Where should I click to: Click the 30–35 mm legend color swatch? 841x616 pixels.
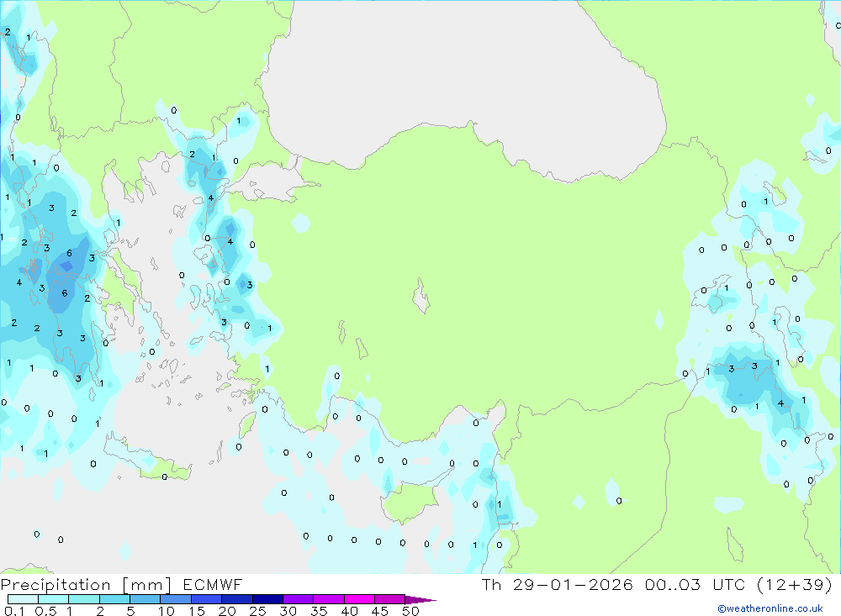[299, 599]
